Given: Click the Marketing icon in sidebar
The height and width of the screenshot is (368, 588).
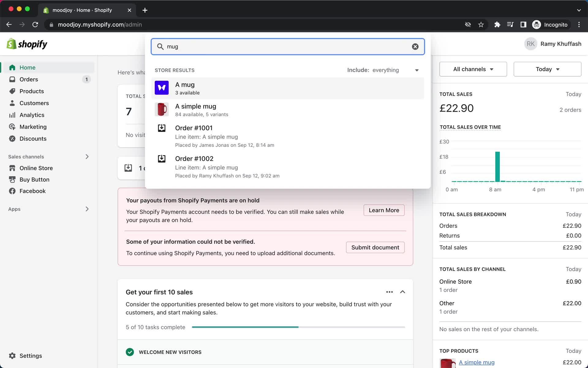Looking at the screenshot, I should point(12,126).
